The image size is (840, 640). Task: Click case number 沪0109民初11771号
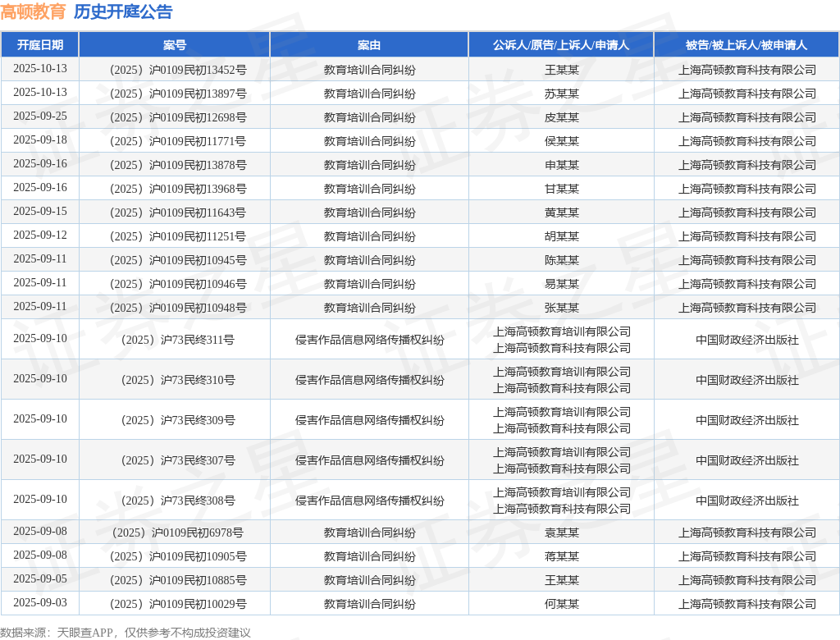tap(198, 141)
